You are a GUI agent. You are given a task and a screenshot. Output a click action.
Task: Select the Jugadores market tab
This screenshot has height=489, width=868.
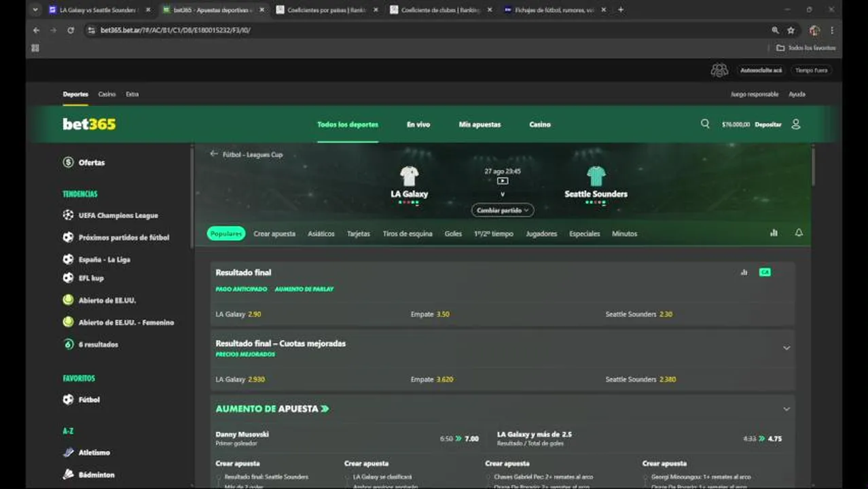click(541, 234)
